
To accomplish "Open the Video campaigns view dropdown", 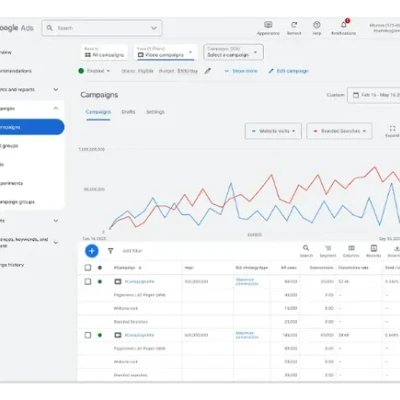I will (165, 52).
